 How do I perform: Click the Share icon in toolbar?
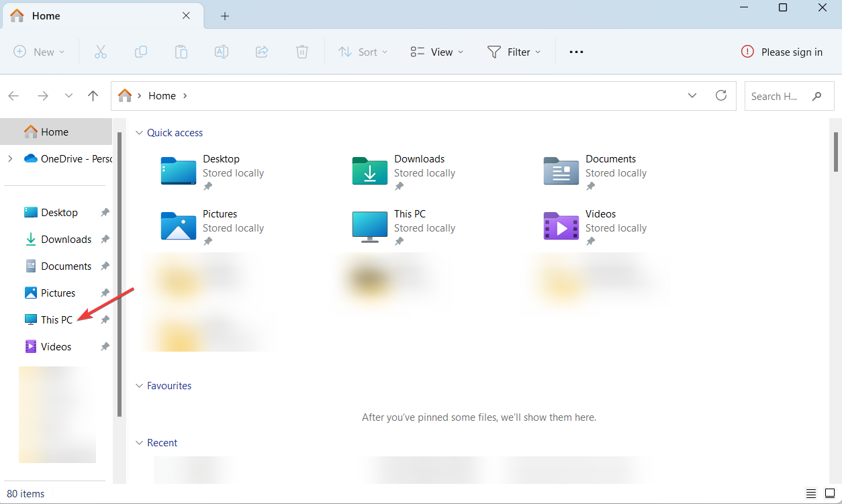pos(262,52)
